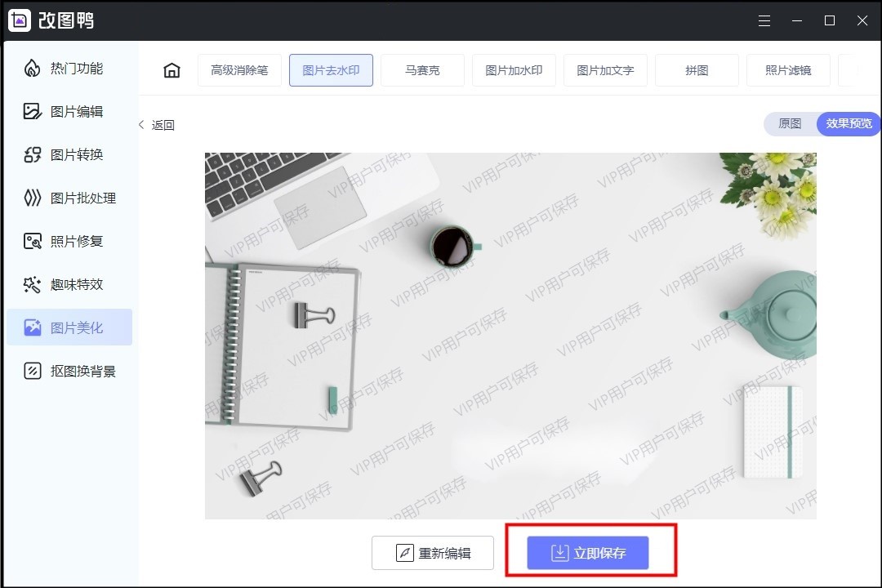Switch to the 马赛克 tab
This screenshot has width=882, height=588.
(422, 70)
